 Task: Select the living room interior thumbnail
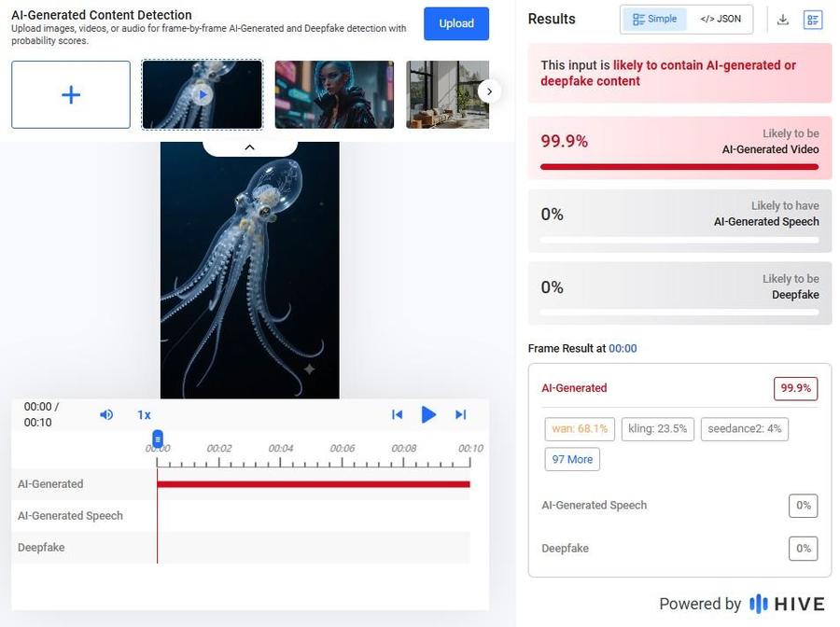[447, 95]
